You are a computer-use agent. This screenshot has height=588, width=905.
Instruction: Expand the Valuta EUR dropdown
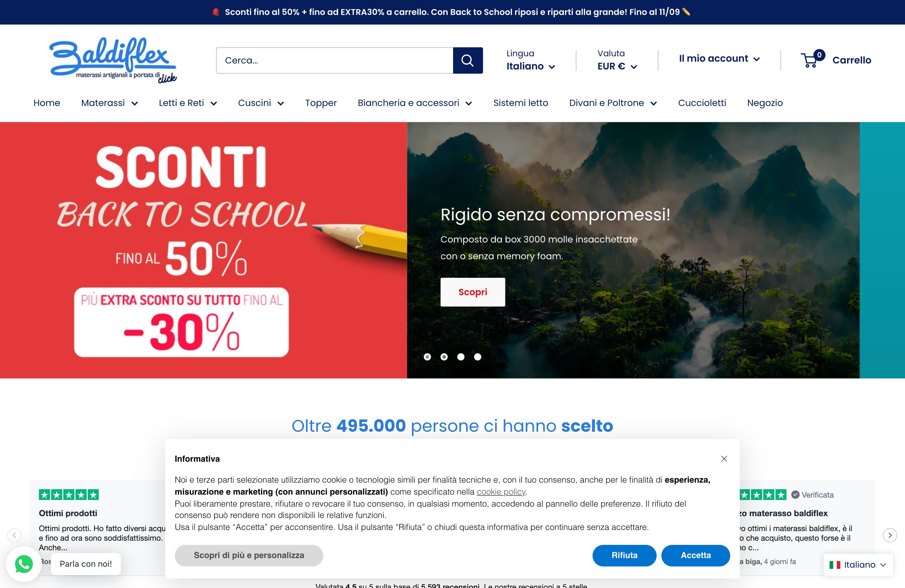click(x=617, y=66)
